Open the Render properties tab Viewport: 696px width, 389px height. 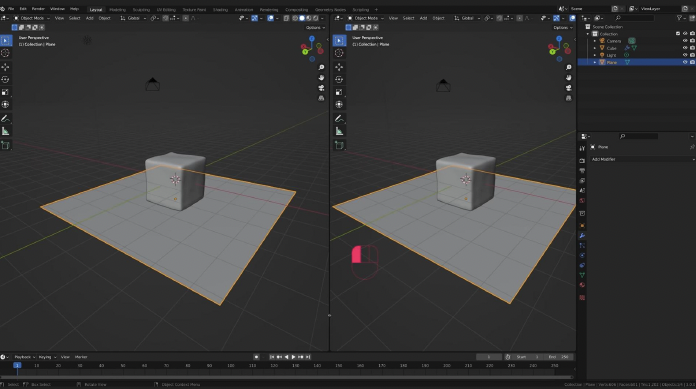(x=582, y=160)
